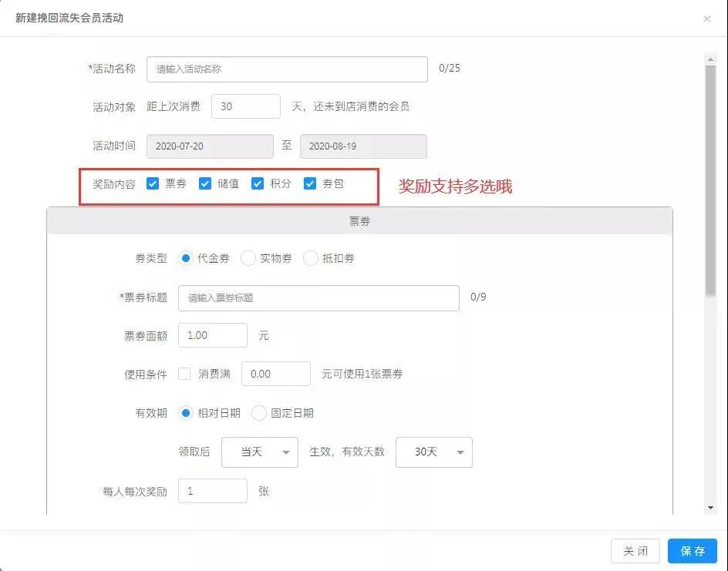The height and width of the screenshot is (571, 728).
Task: Choose 固定日期 validity option
Action: [x=259, y=413]
